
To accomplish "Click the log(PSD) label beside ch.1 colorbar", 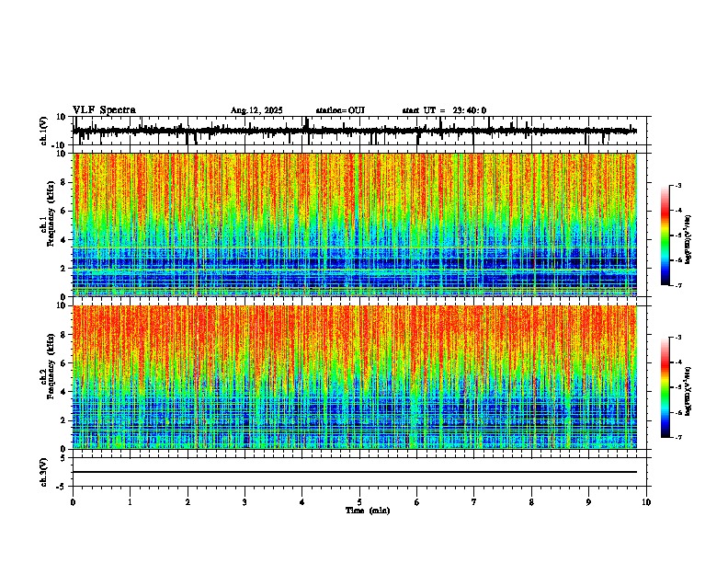I will pos(688,239).
